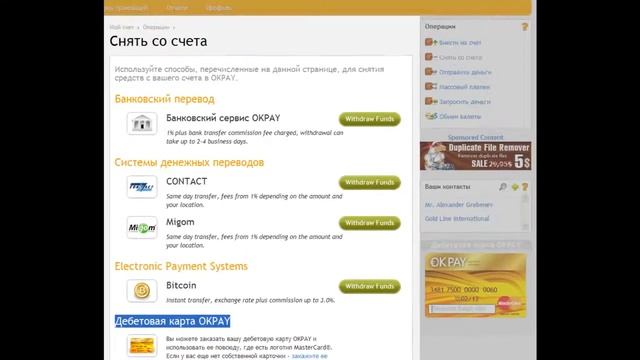The image size is (640, 360).
Task: Click the Migom logo icon
Action: pyautogui.click(x=142, y=227)
